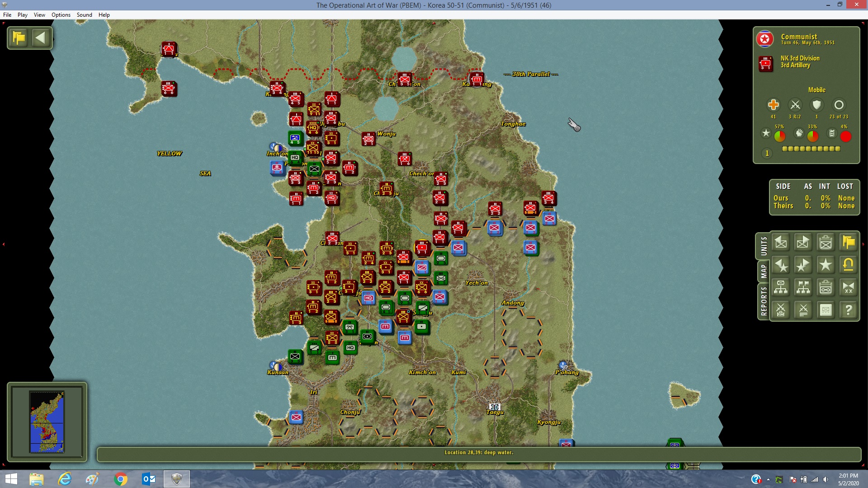Select the red unit near Wonju

coord(368,139)
